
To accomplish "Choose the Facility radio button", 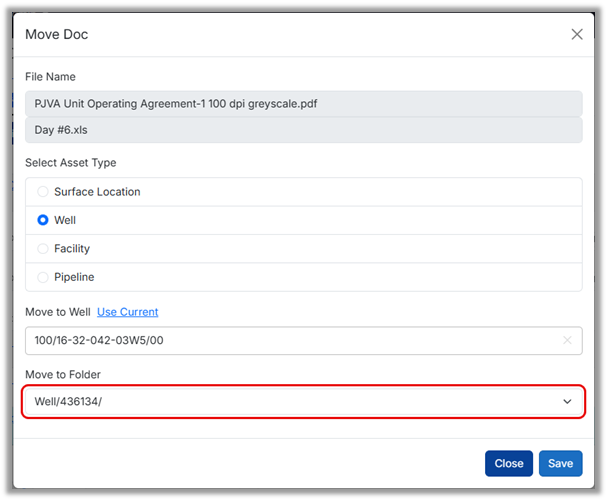I will click(x=43, y=248).
